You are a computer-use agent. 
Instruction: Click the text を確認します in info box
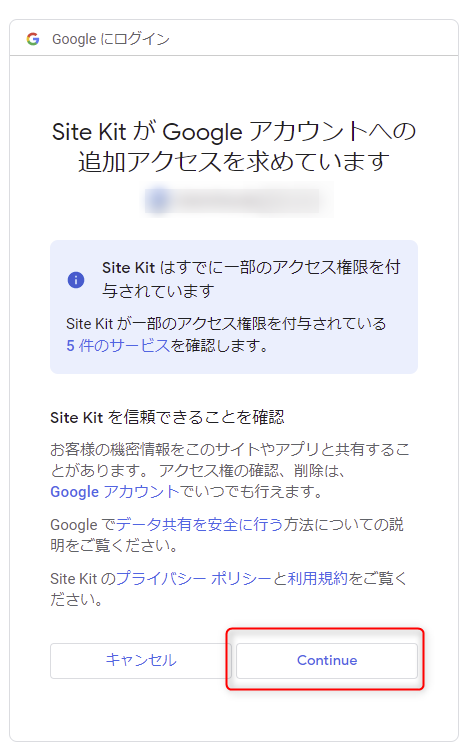[219, 345]
